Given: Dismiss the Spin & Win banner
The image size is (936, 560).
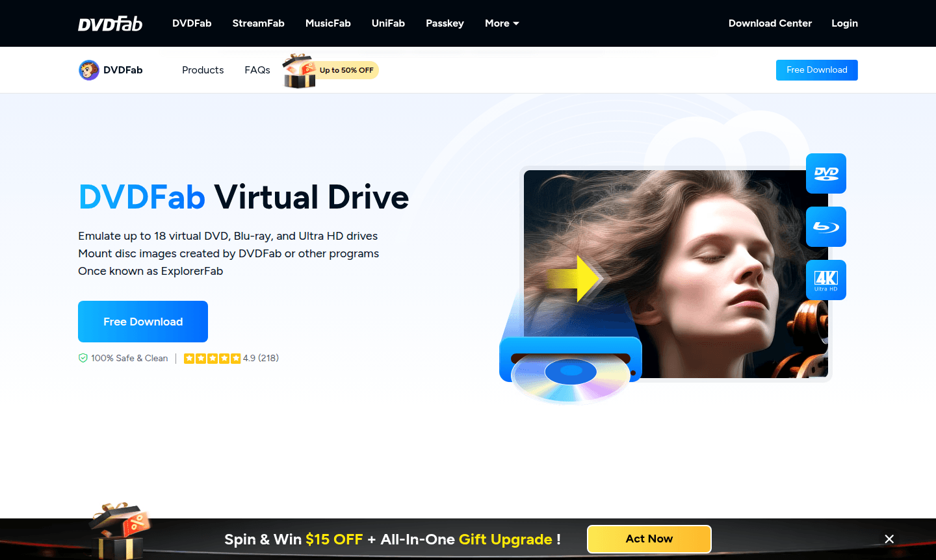Looking at the screenshot, I should pos(889,539).
